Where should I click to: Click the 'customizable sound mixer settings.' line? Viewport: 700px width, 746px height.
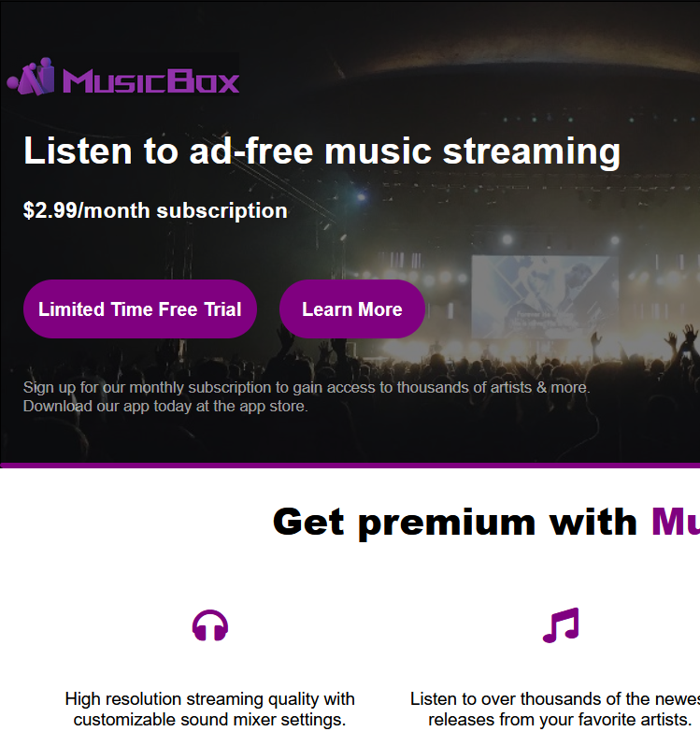(209, 720)
